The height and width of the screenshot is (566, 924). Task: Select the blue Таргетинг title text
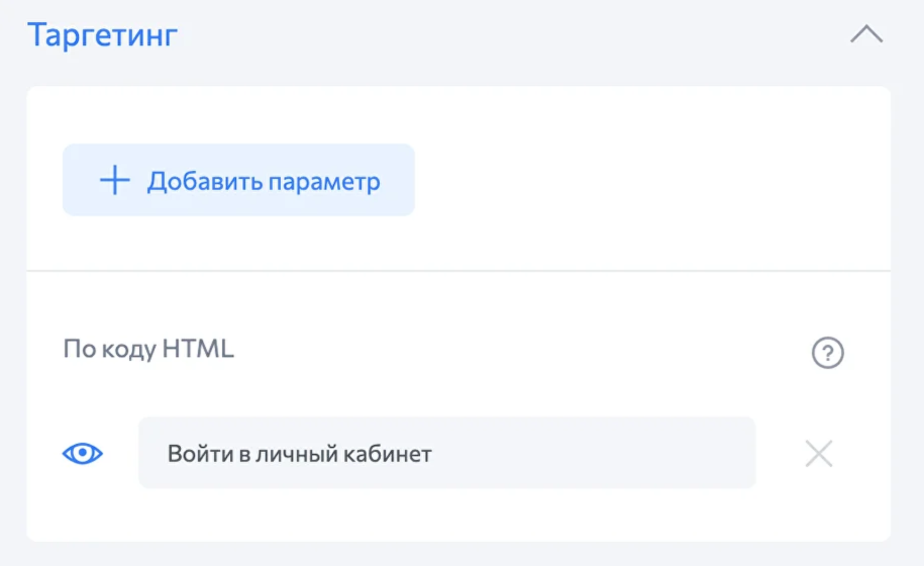point(102,35)
